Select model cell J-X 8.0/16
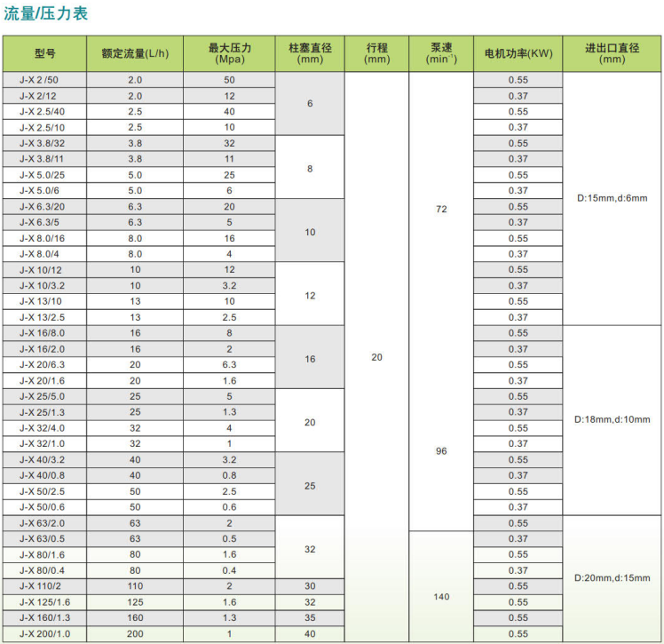Image resolution: width=664 pixels, height=644 pixels. click(45, 239)
